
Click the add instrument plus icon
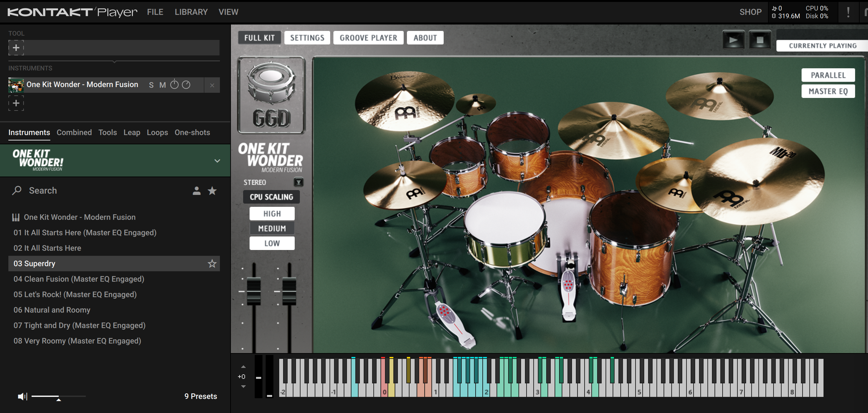(x=15, y=103)
